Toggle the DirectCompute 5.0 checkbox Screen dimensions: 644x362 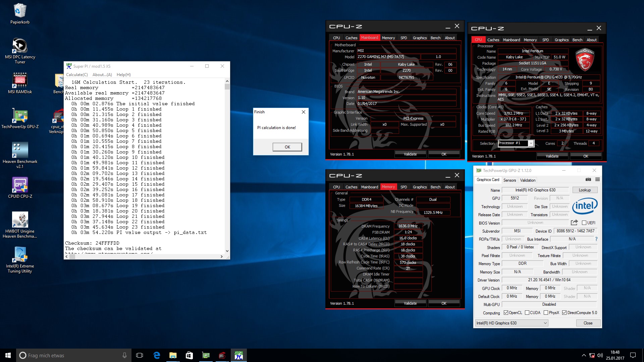pyautogui.click(x=564, y=313)
